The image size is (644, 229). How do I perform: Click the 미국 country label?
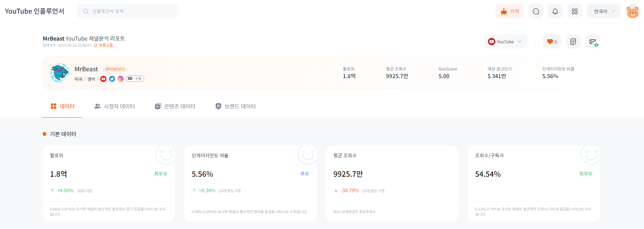78,79
